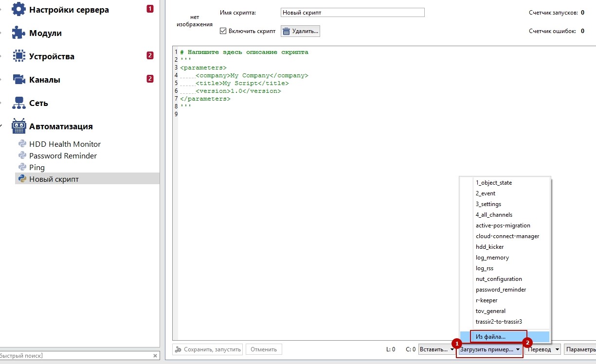The height and width of the screenshot is (364, 596).
Task: Click the script name input field
Action: click(352, 13)
